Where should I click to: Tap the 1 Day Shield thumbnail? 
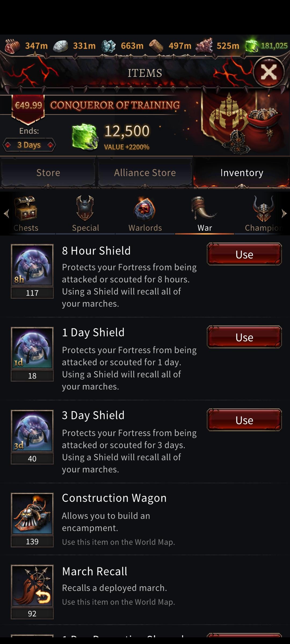(x=32, y=348)
